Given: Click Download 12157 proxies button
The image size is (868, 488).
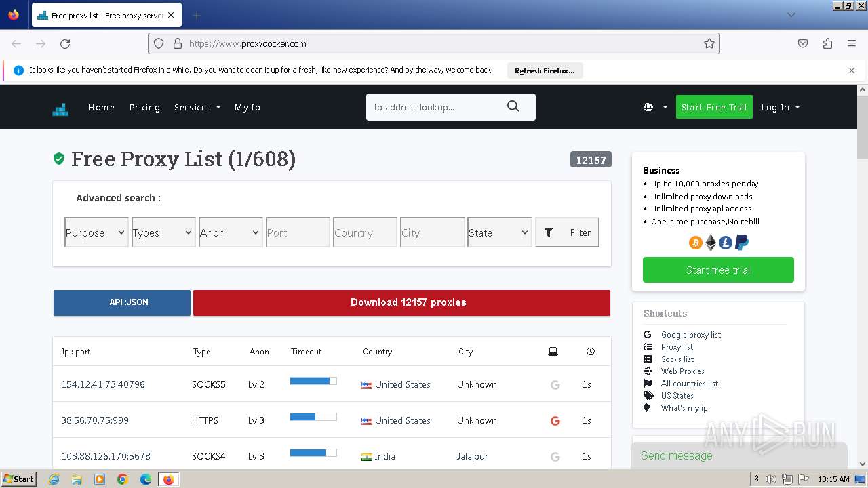Looking at the screenshot, I should coord(401,302).
